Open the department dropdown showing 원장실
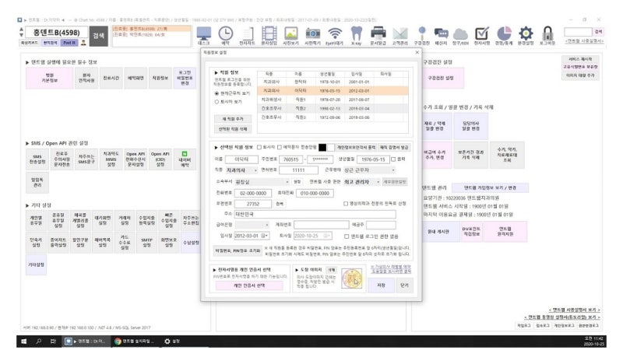623x364 pixels. coord(262,182)
